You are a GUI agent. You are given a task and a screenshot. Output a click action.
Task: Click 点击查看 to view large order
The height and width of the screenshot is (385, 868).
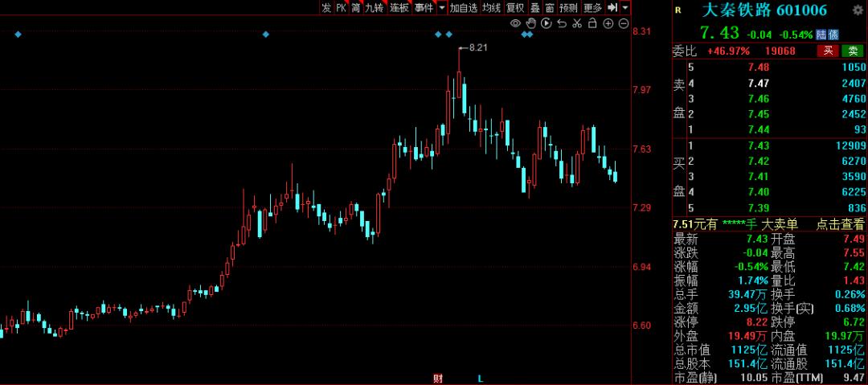841,224
